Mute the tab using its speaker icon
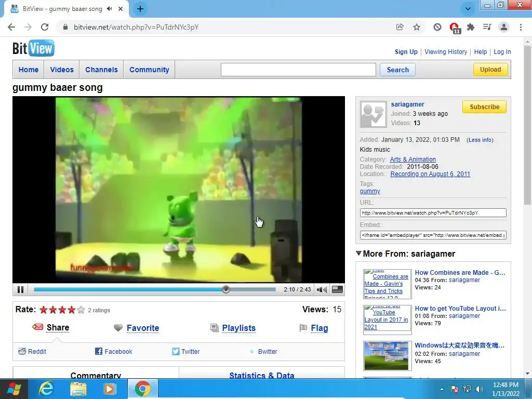This screenshot has width=532, height=399. (x=109, y=9)
